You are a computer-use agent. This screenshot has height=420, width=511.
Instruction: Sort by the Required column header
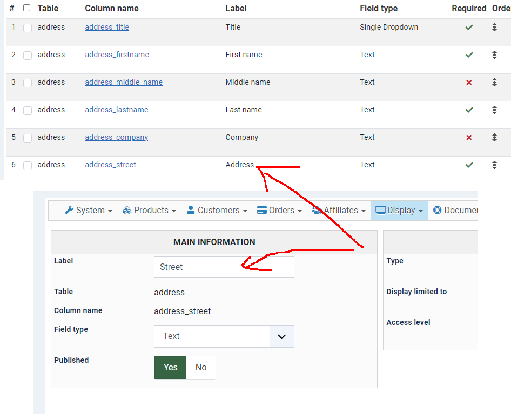[x=469, y=9]
